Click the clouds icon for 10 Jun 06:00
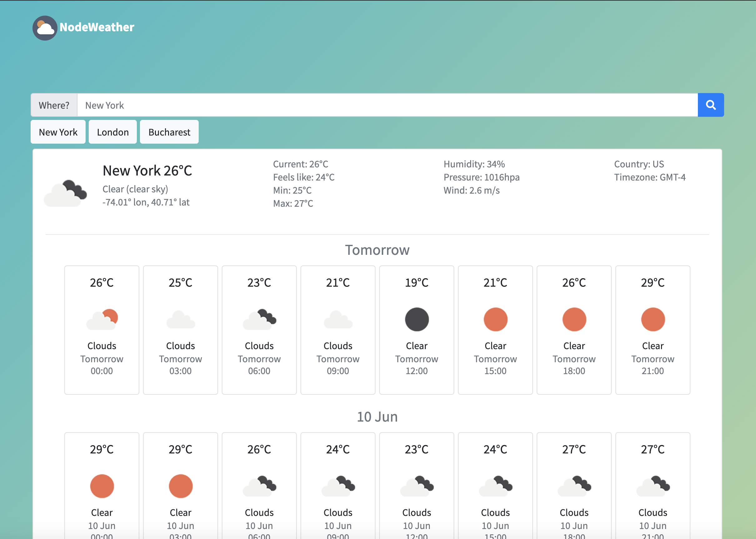This screenshot has width=756, height=539. point(259,486)
